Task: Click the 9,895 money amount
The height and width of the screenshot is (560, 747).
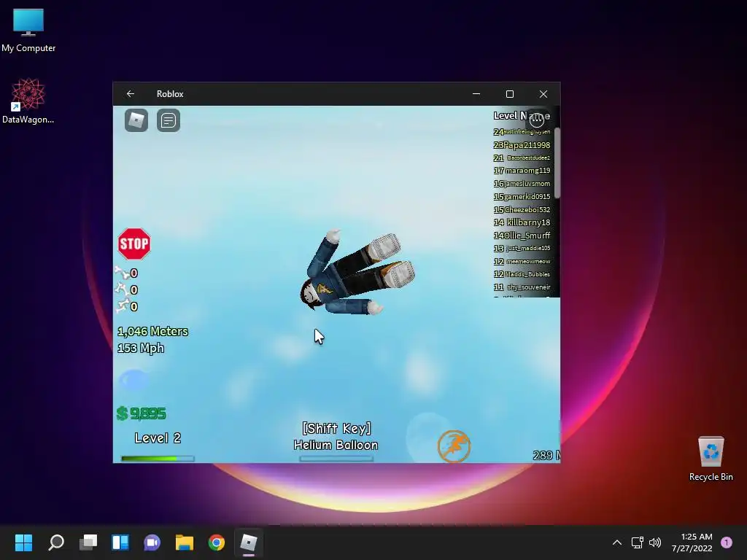Action: pos(147,413)
